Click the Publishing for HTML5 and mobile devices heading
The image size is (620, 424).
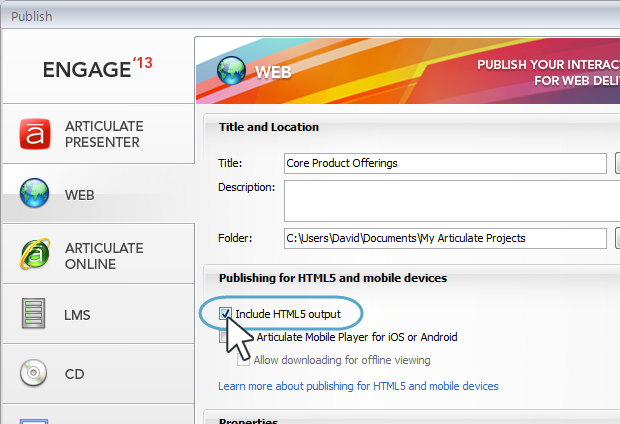coord(333,278)
